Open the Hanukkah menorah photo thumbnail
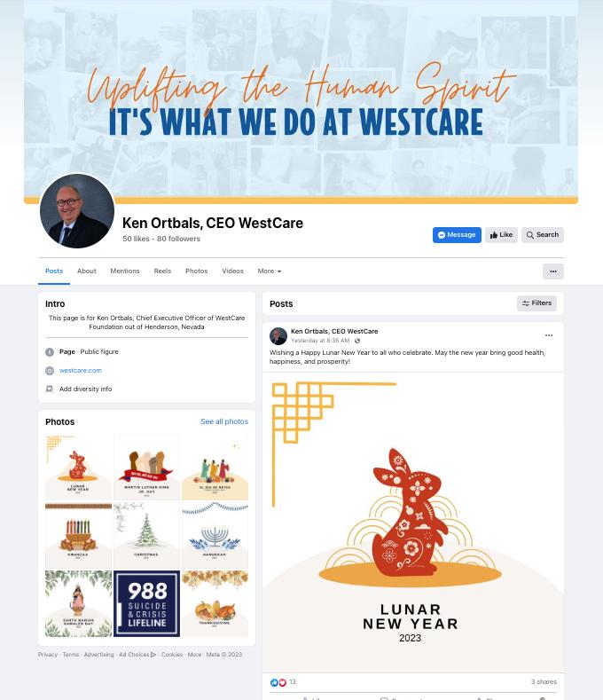Viewport: 603px width, 700px height. [x=215, y=535]
